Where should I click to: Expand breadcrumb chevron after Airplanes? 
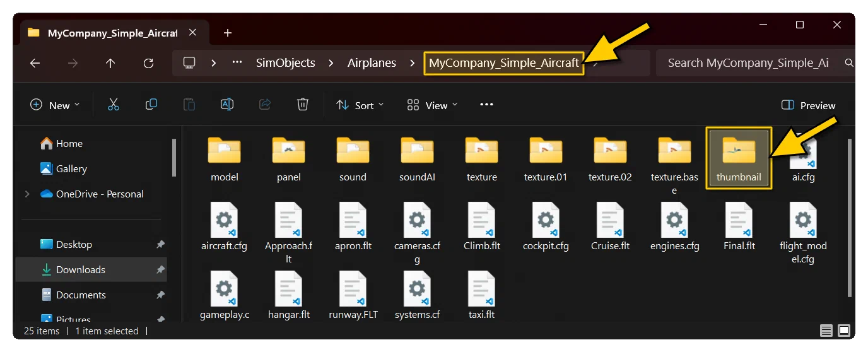[413, 63]
